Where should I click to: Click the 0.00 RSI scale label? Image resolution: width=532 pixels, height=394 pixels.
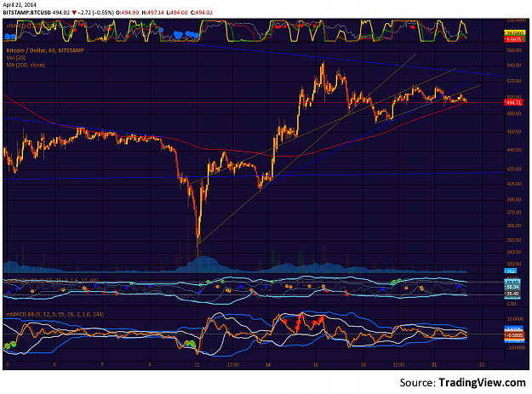511,304
